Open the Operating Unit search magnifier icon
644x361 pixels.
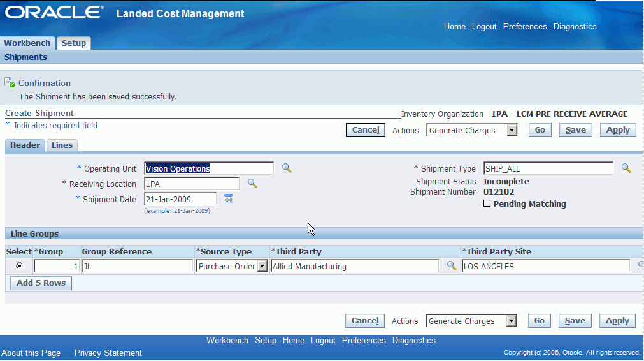[287, 168]
